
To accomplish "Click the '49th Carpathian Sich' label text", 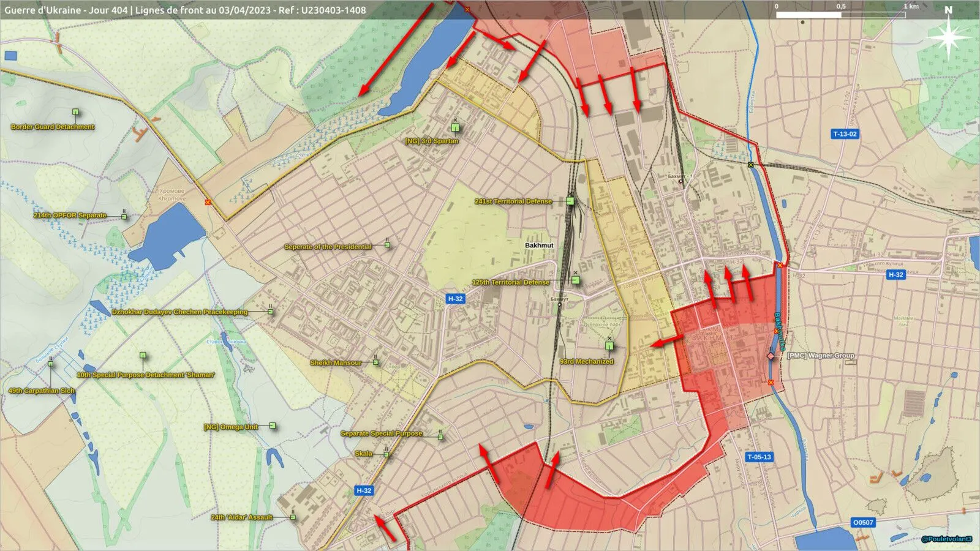I will click(x=42, y=391).
